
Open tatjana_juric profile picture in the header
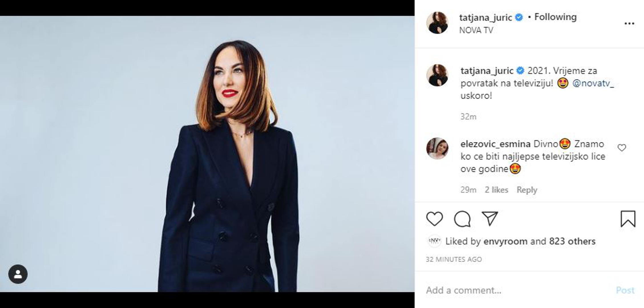point(437,23)
